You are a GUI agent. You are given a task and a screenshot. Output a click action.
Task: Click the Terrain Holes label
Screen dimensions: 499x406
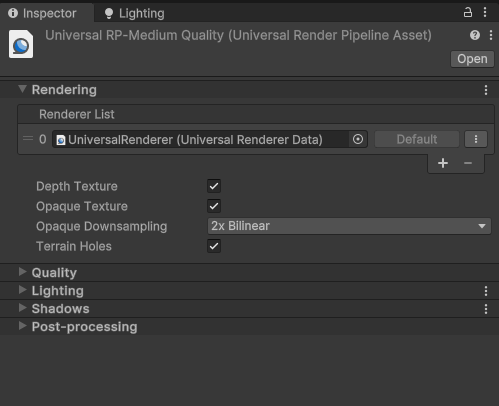[74, 246]
